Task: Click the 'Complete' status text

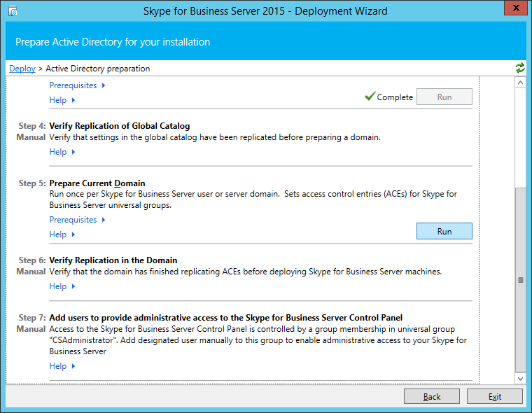Action: click(x=395, y=97)
